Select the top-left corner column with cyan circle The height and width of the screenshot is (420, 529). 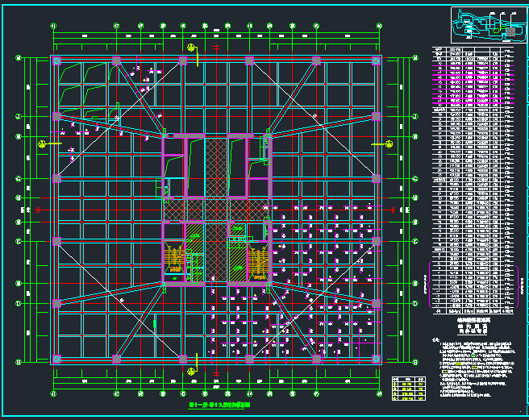coord(56,60)
